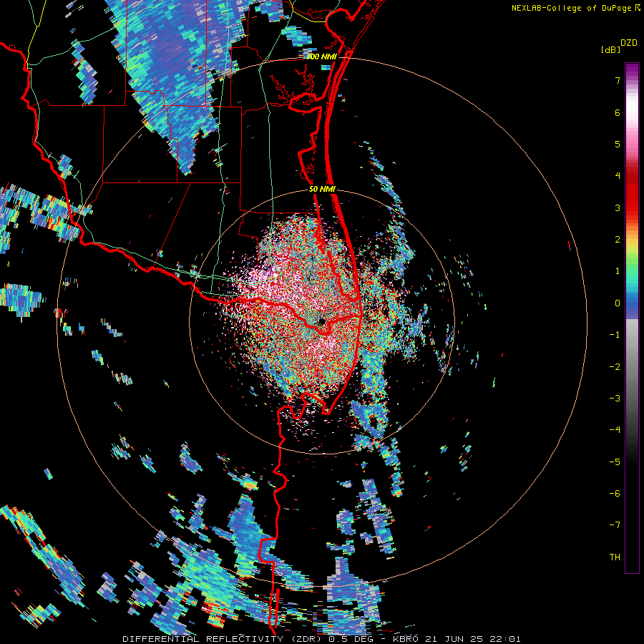The width and height of the screenshot is (644, 644).
Task: Click the -5 value on the color scale
Action: coord(615,462)
